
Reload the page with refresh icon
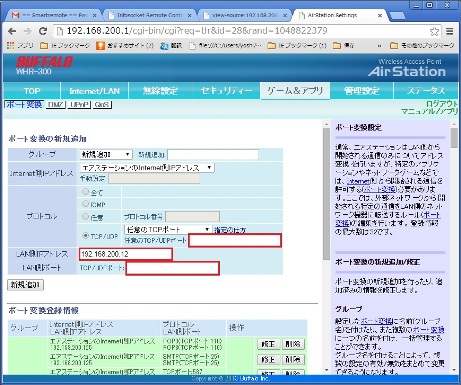click(x=43, y=31)
